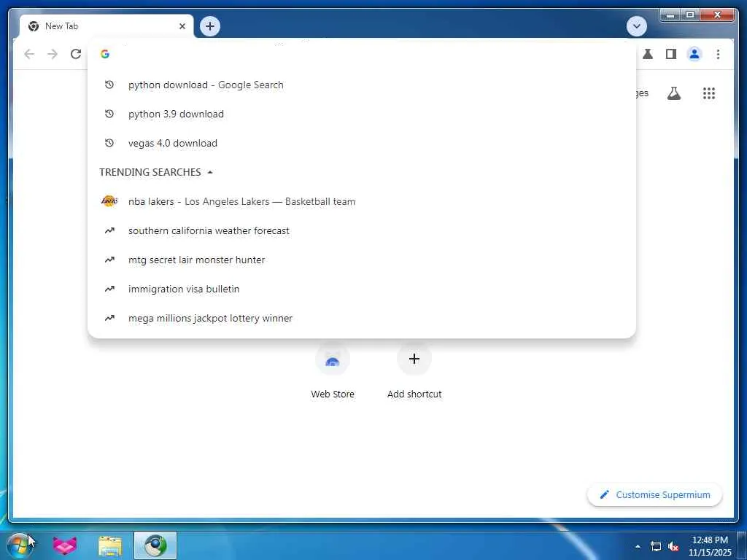
Task: Show hidden system tray icons
Action: 638,546
